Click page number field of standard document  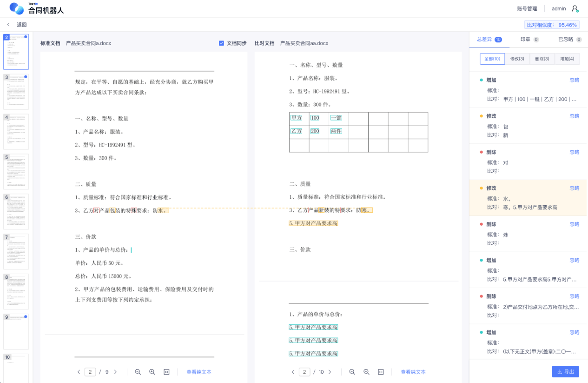pos(90,372)
